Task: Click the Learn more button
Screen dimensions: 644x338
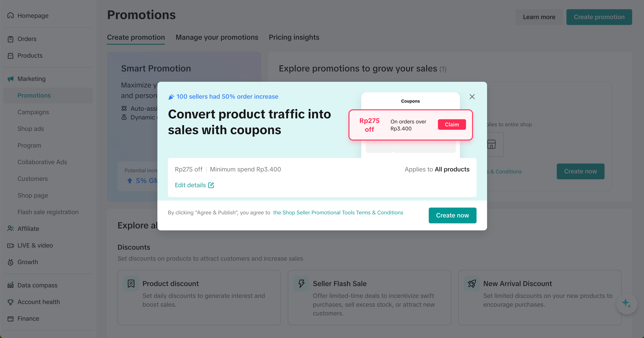Action: coord(539,17)
